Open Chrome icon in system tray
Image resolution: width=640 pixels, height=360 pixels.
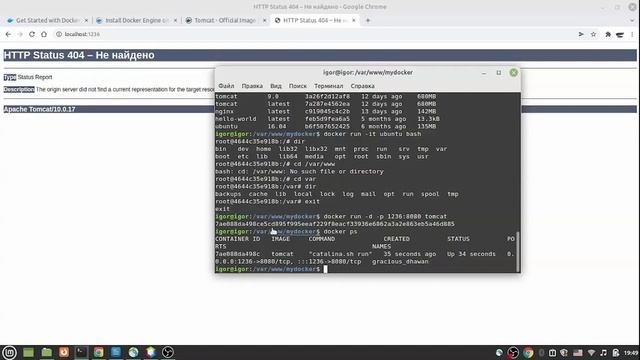(x=528, y=353)
